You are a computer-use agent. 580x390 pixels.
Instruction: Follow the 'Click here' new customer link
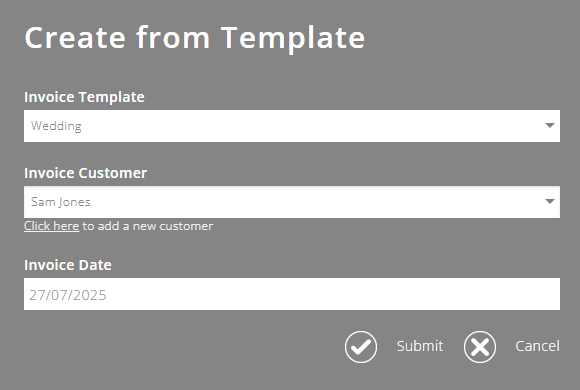point(51,226)
